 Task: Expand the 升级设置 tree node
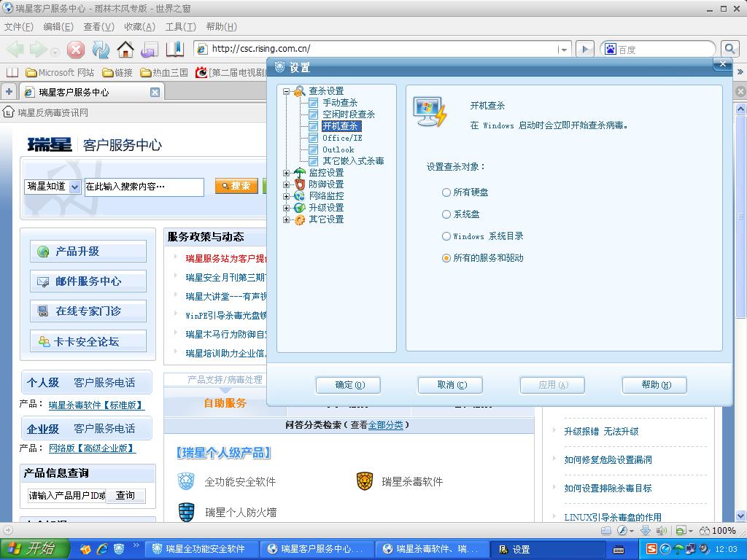coord(286,208)
